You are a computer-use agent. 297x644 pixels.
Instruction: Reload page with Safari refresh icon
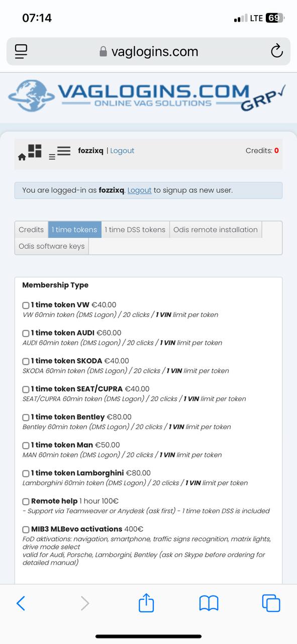[276, 51]
